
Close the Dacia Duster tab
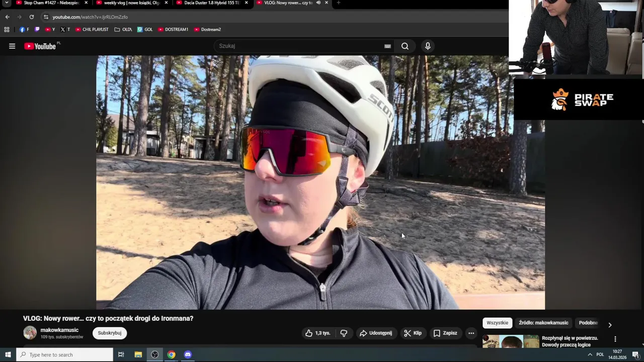point(246,3)
